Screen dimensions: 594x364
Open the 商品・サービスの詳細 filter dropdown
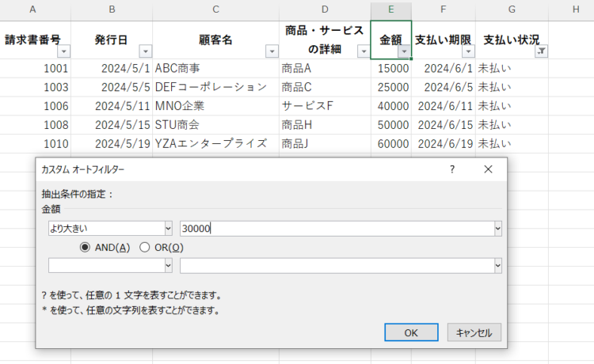click(364, 51)
